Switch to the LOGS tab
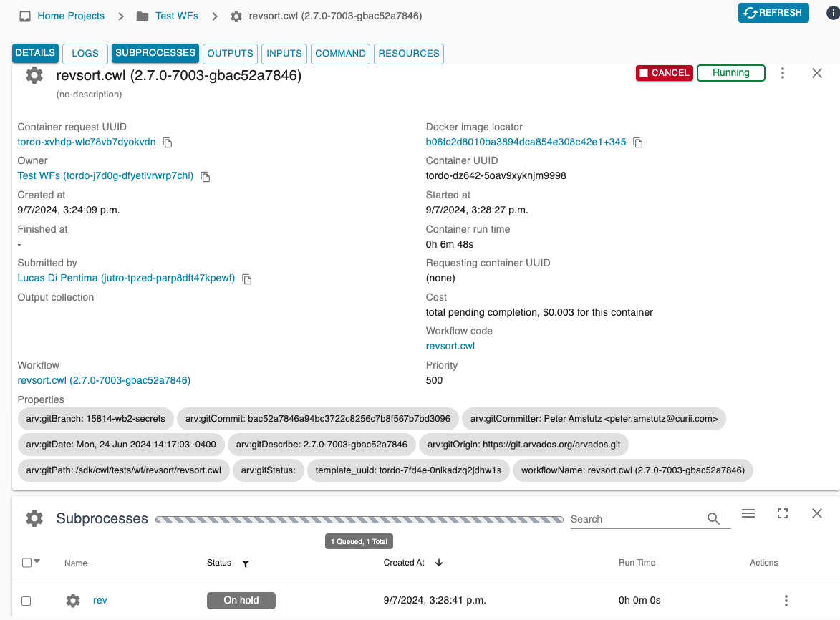 click(85, 54)
